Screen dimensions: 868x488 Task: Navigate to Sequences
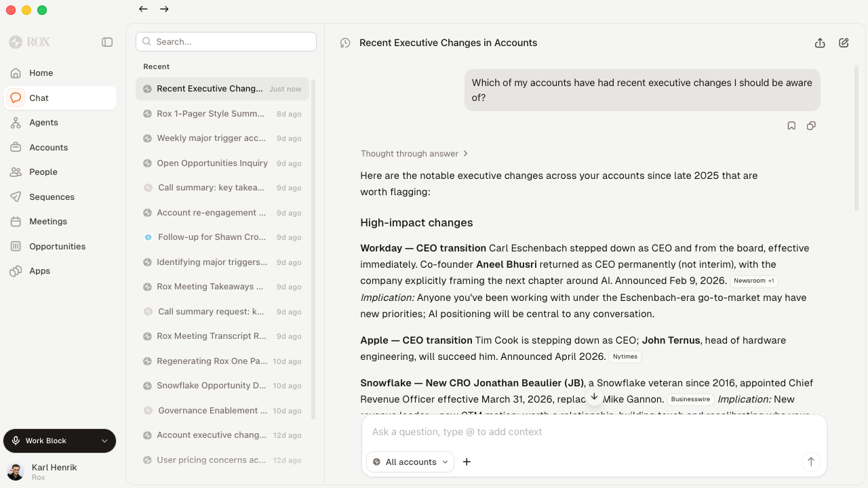coord(60,197)
